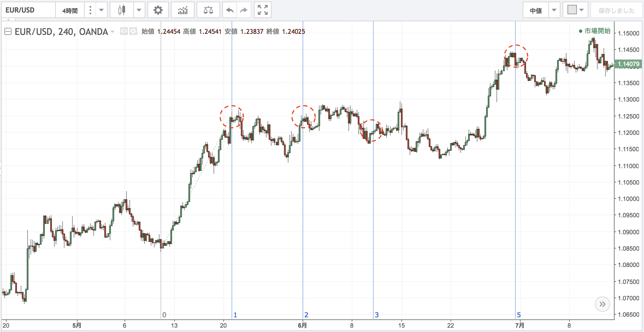The width and height of the screenshot is (644, 332).
Task: Toggle fullscreen mode with the expand icon
Action: pyautogui.click(x=262, y=10)
